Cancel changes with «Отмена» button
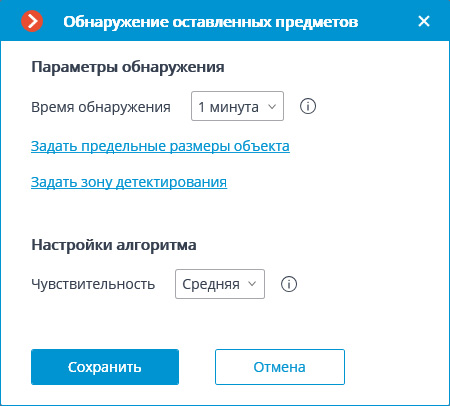The image size is (450, 406). [x=280, y=367]
